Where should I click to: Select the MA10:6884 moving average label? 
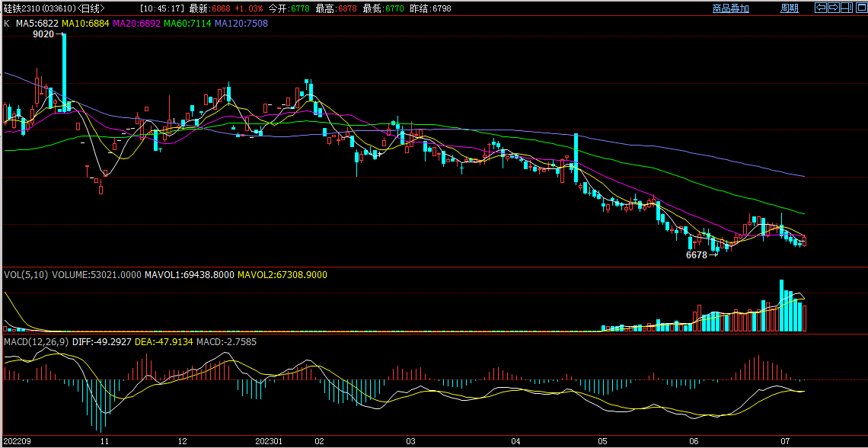point(86,24)
